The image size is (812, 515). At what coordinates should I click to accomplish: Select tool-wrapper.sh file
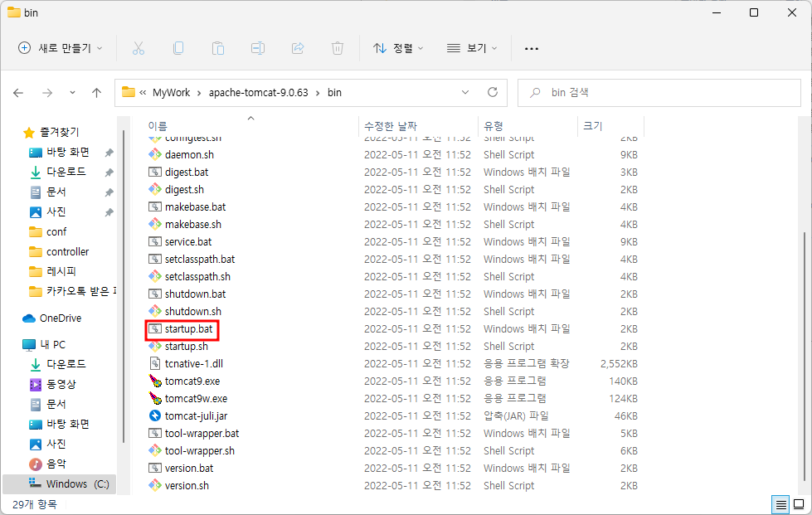coord(199,451)
